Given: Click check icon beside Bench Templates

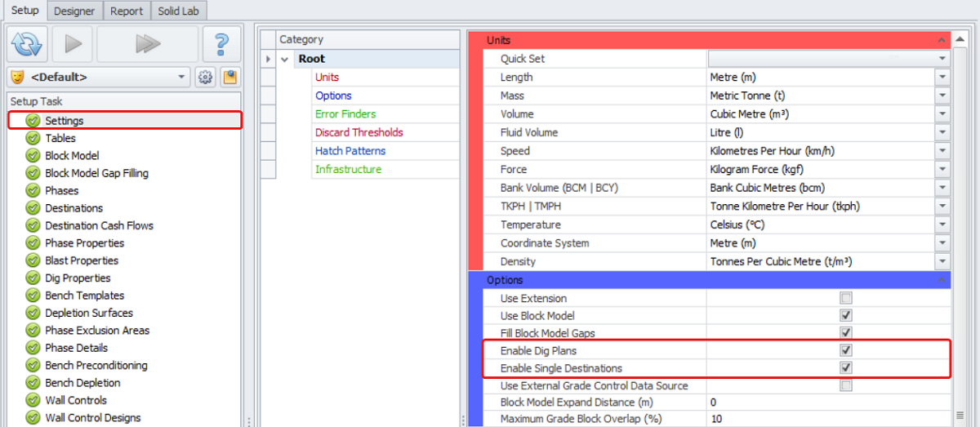Looking at the screenshot, I should pyautogui.click(x=33, y=296).
